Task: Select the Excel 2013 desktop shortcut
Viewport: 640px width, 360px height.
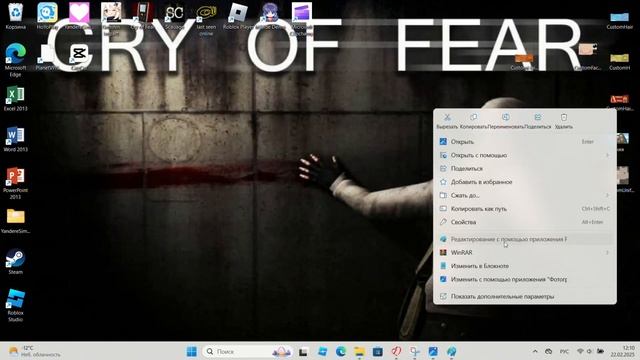Action: pos(16,99)
